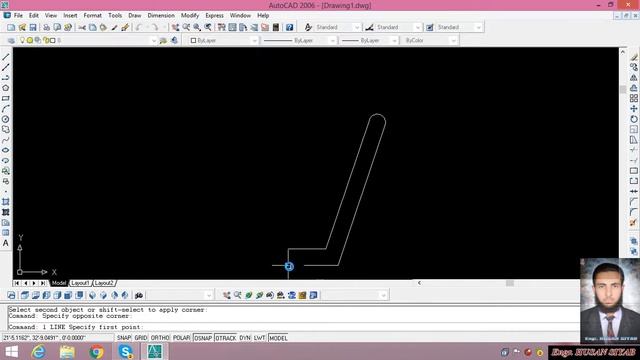Open the File menu
The height and width of the screenshot is (360, 640).
(x=18, y=15)
